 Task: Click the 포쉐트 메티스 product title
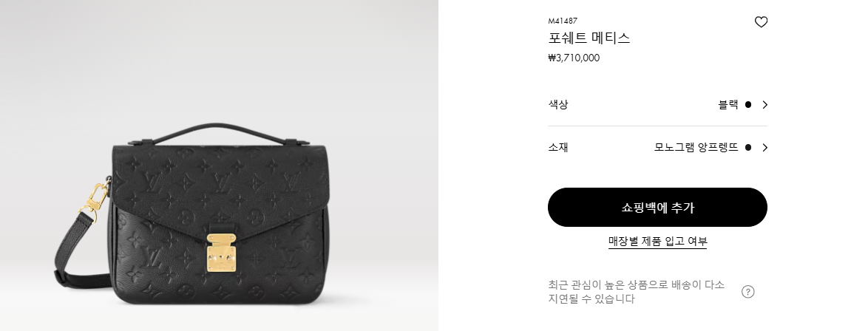tap(589, 38)
